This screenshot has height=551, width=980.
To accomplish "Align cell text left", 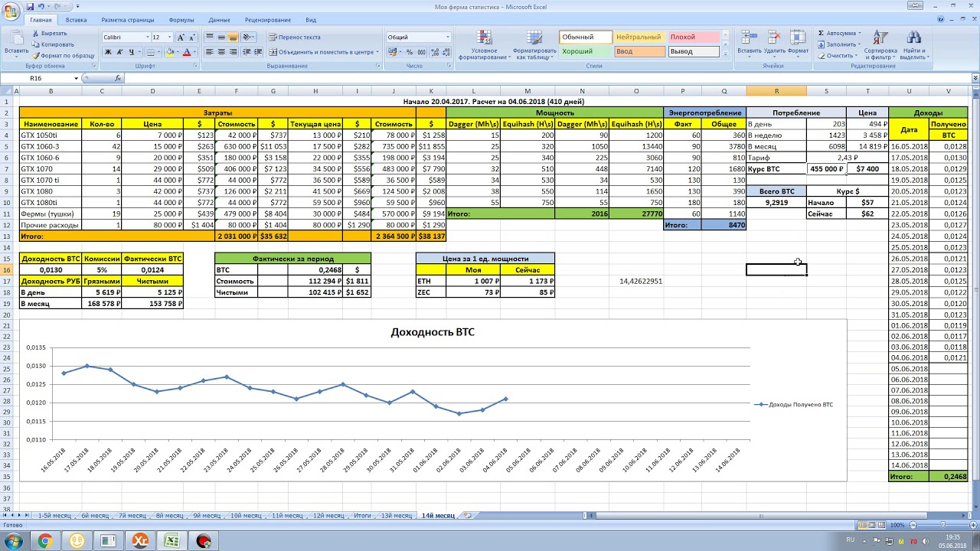I will 210,52.
